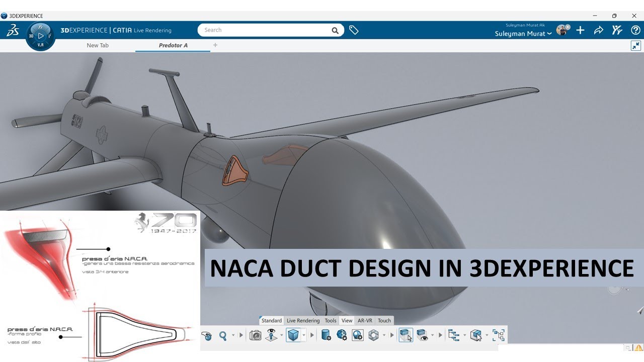Open the look-at viewpoint dropdown arrow
The width and height of the screenshot is (644, 362).
(x=281, y=335)
